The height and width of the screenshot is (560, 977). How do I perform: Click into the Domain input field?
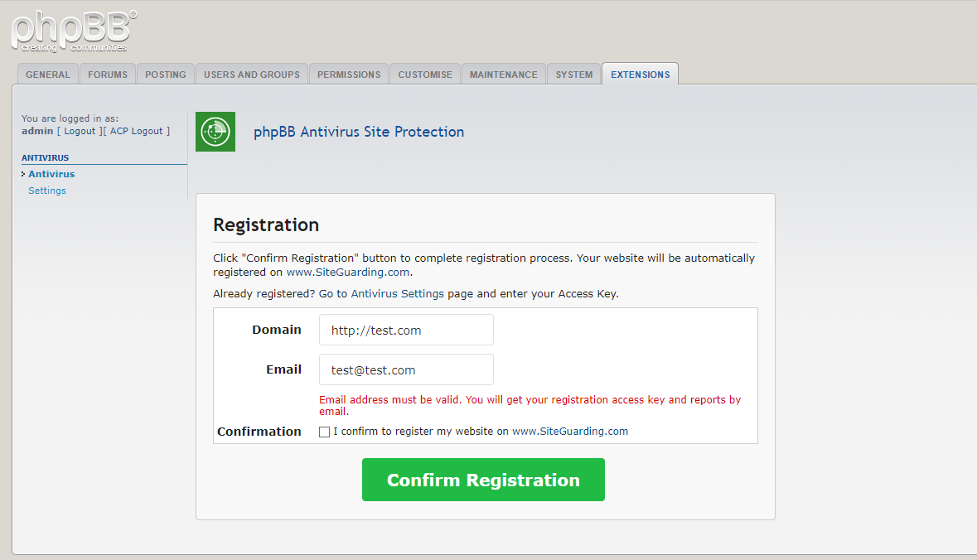coord(406,330)
